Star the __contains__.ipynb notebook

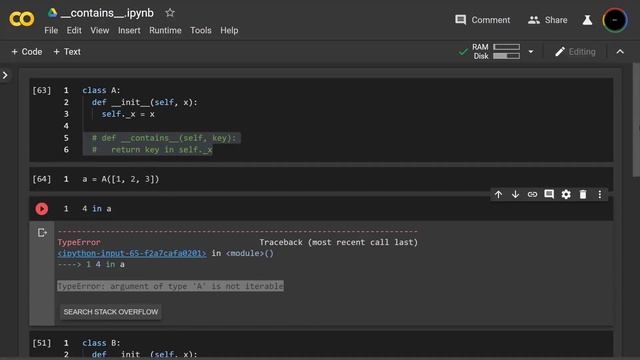(170, 13)
